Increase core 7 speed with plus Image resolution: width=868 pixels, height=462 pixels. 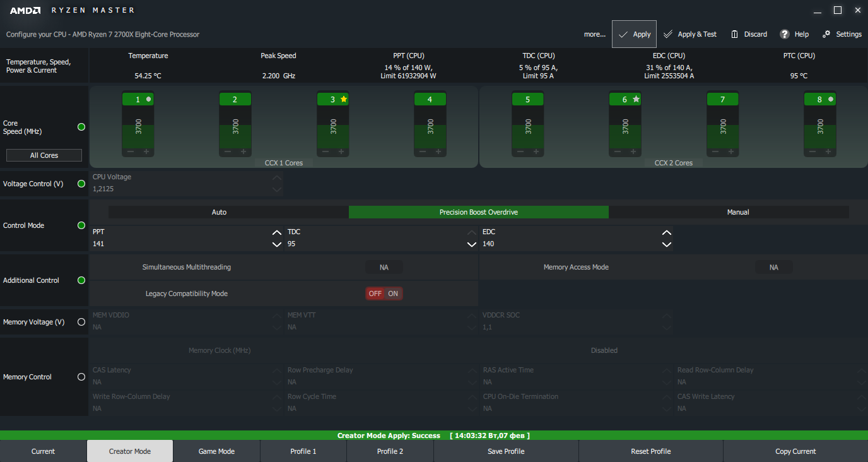[x=731, y=151]
